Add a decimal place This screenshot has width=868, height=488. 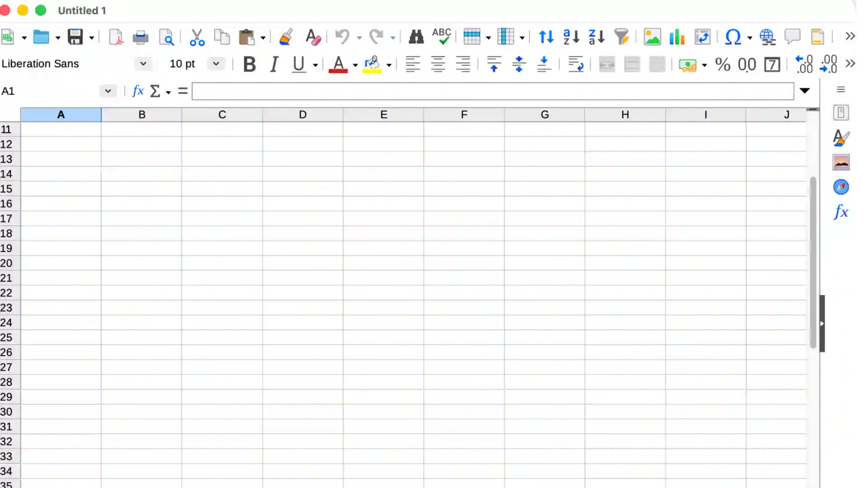point(804,64)
